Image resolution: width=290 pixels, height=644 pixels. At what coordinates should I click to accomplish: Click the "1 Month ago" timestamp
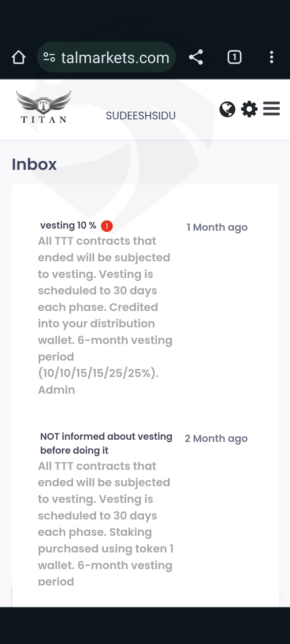pos(217,227)
